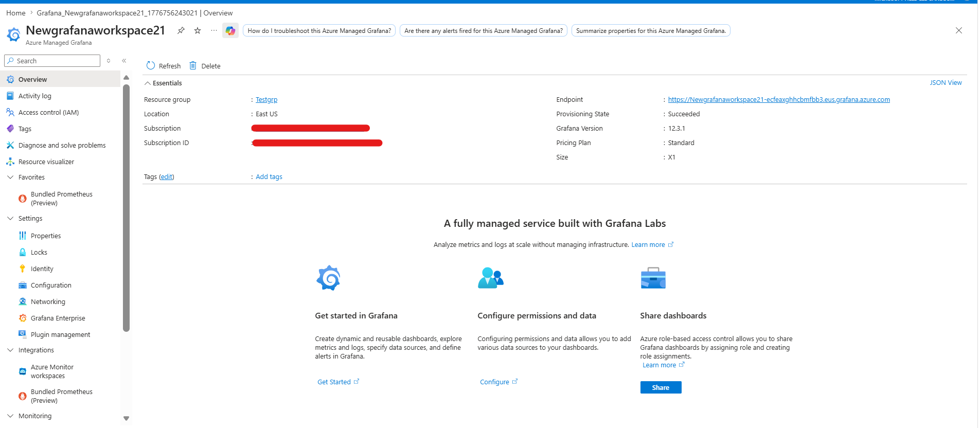The width and height of the screenshot is (980, 428).
Task: Click the blue Share button
Action: [661, 387]
